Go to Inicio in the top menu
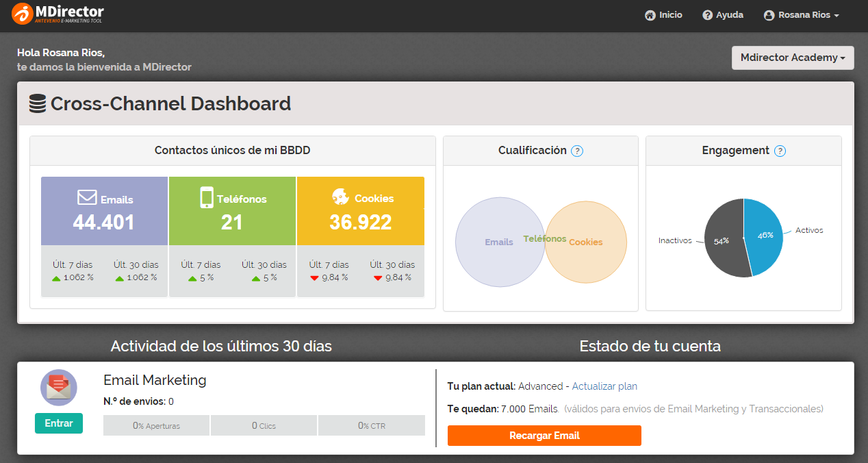Screen dimensions: 868x463 (663, 15)
